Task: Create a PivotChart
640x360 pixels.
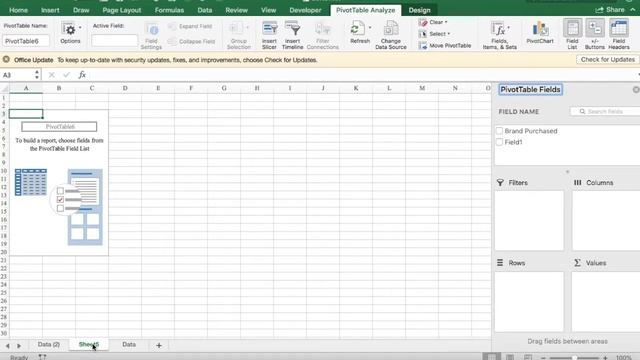Action: [540, 33]
